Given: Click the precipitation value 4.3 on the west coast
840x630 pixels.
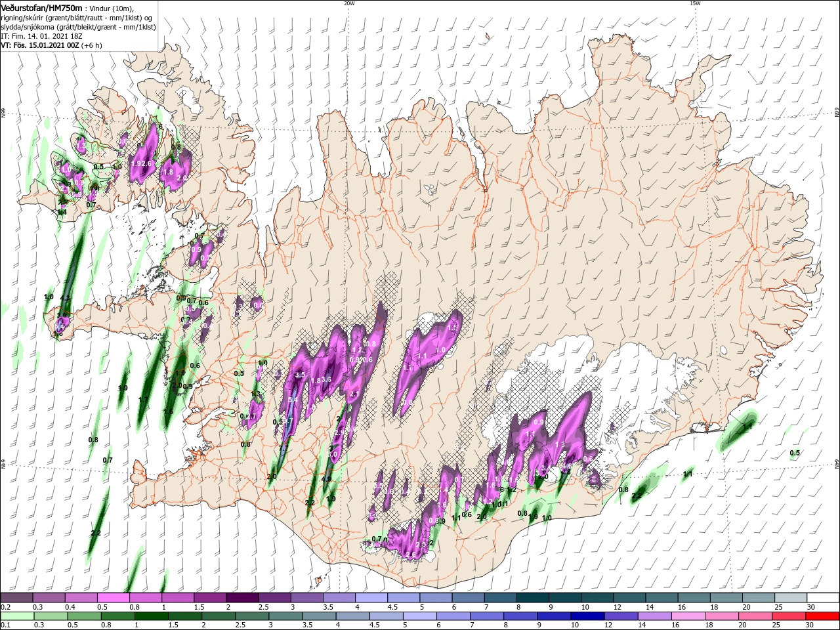Looking at the screenshot, I should 65,298.
